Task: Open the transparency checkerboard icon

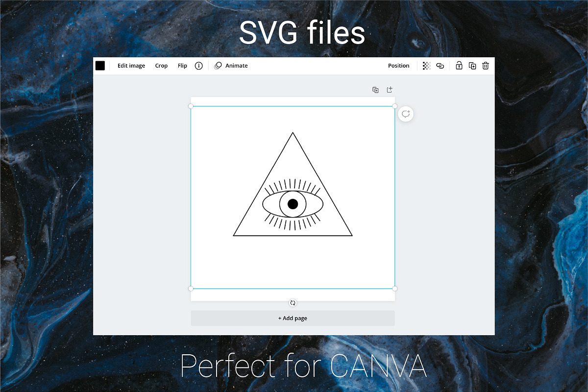Action: [427, 66]
